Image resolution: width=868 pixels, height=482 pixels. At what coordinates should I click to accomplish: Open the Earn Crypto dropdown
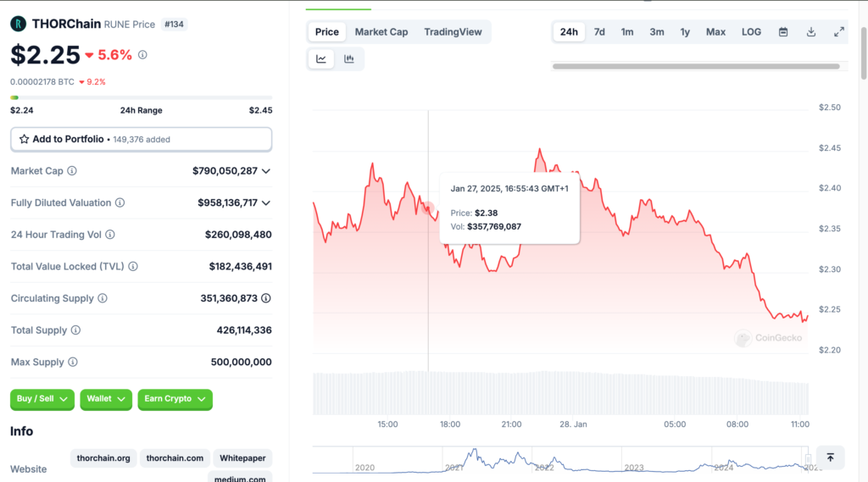(175, 399)
